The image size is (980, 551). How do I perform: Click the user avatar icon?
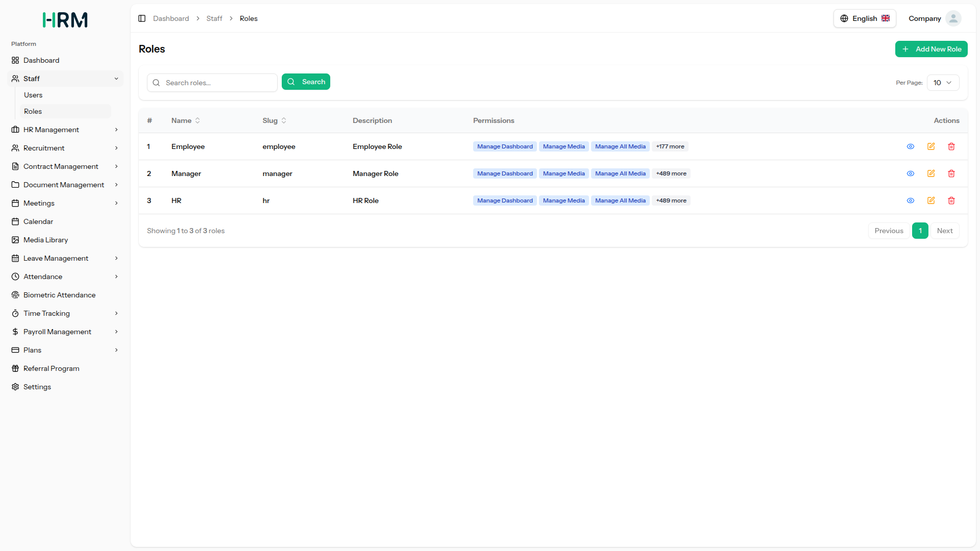[x=953, y=18]
